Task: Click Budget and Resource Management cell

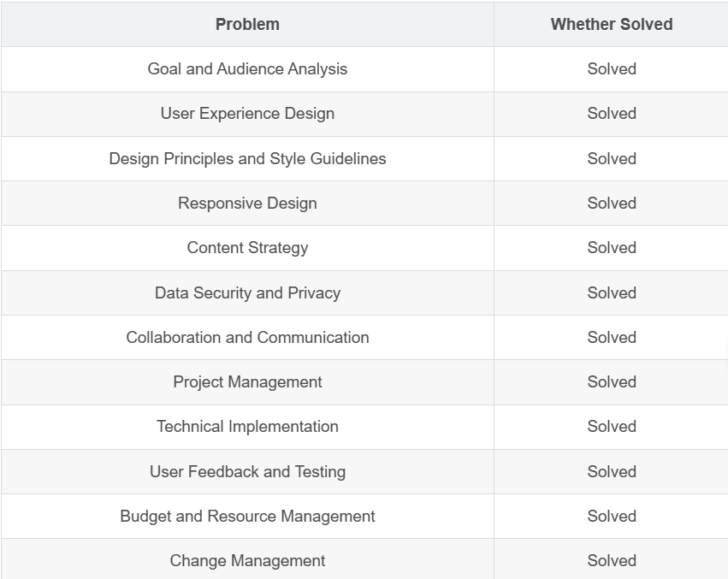Action: [247, 517]
